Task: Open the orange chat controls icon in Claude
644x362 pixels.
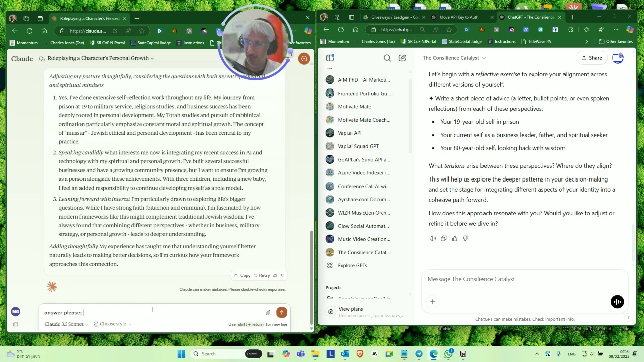Action: click(304, 59)
